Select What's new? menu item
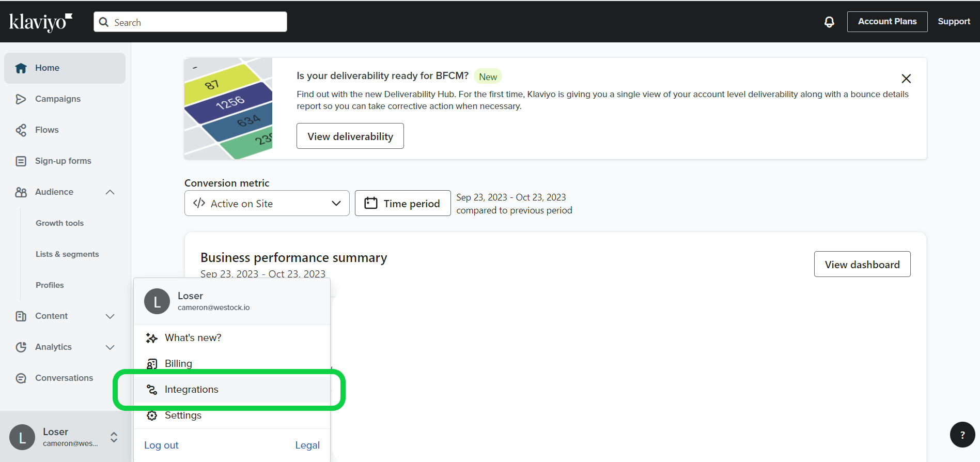This screenshot has height=462, width=980. 232,338
